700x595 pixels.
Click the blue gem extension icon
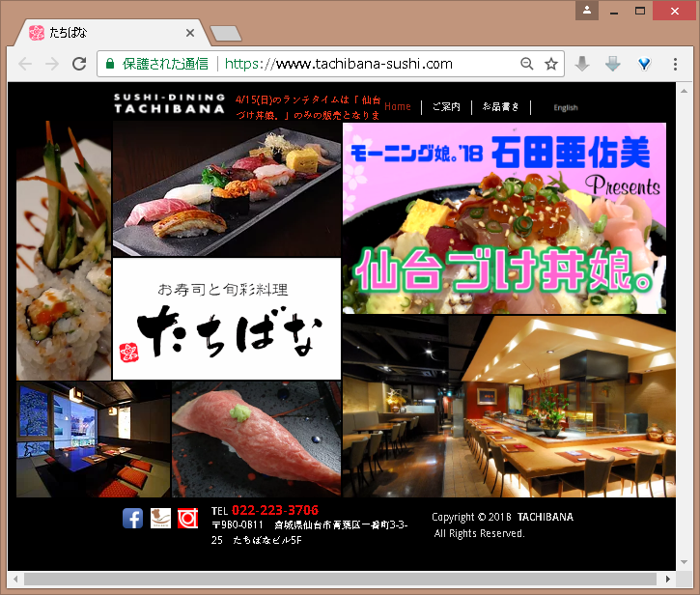[x=644, y=65]
